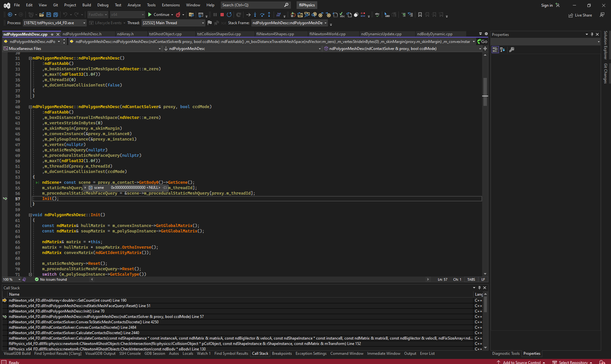Screen dimensions: 611x364
Task: Switch to the ndArray.h tab
Action: coord(125,34)
